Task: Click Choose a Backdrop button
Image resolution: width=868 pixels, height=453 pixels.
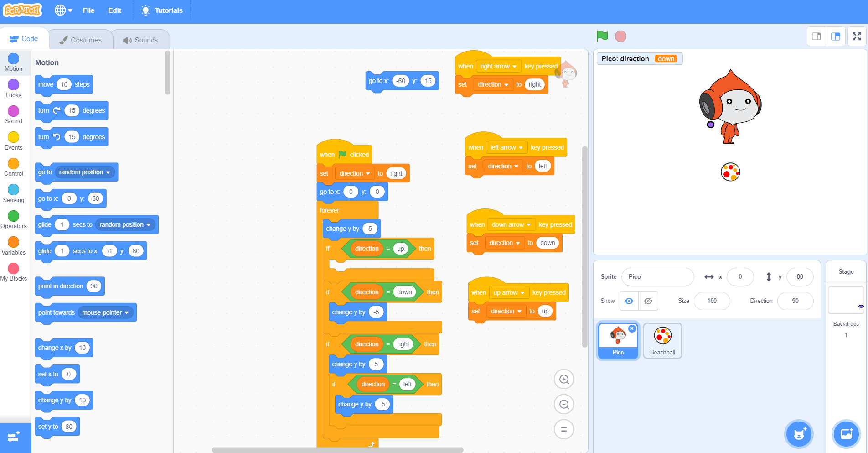Action: point(846,434)
